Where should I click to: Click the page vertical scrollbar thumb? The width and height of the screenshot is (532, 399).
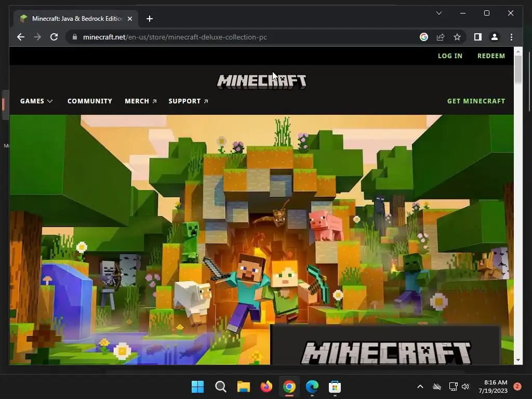coord(518,69)
